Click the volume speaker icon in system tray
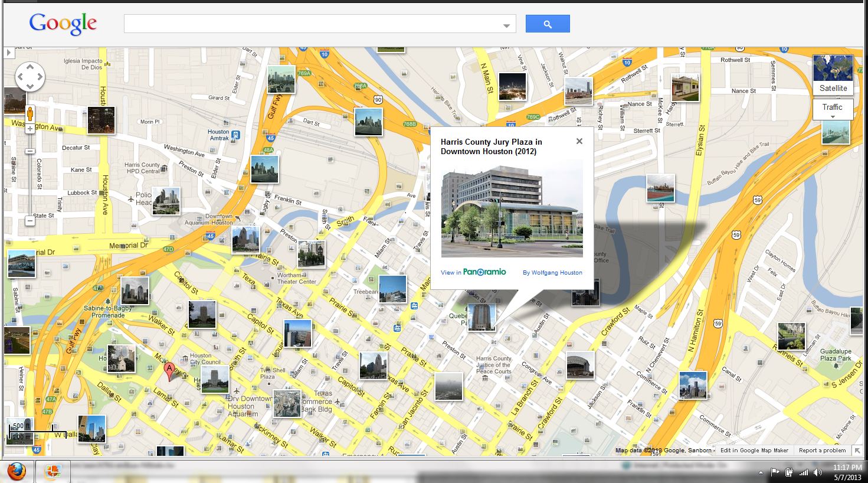Screen dimensions: 868x483 (x=817, y=472)
